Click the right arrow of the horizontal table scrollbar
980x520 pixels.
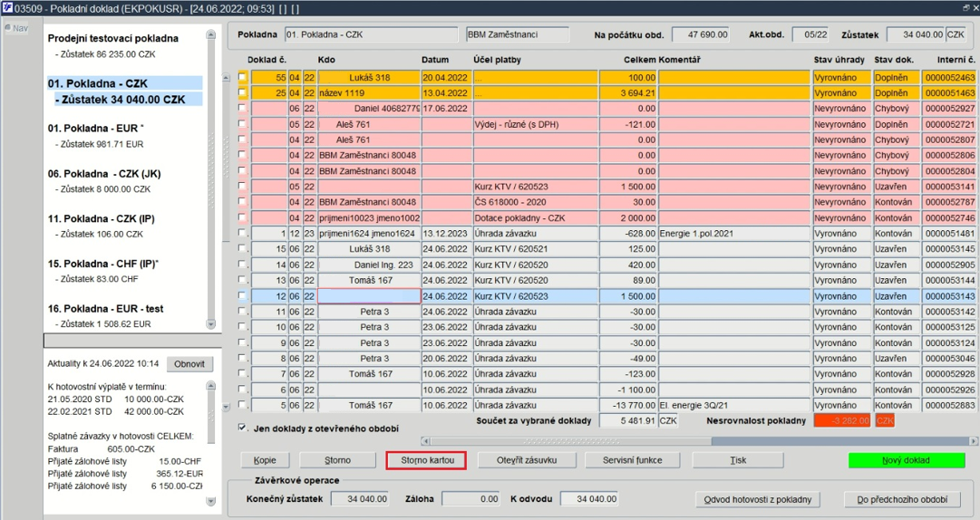coord(974,440)
